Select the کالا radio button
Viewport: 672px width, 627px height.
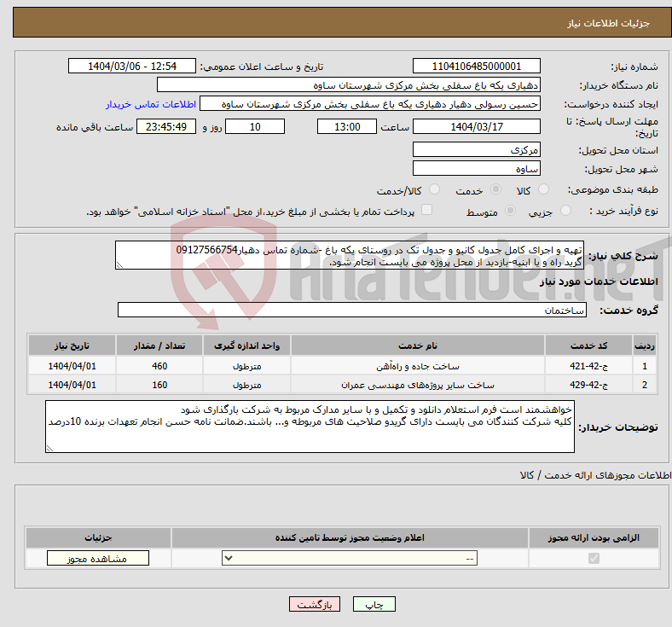[x=543, y=189]
